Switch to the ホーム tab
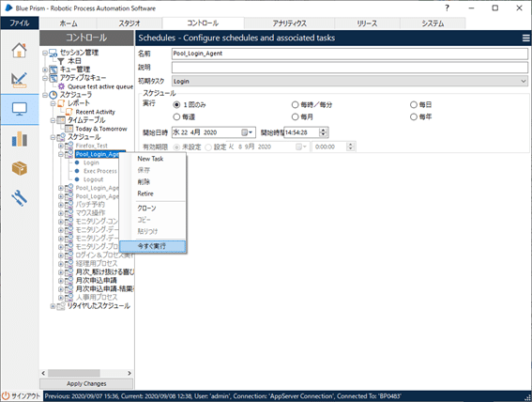This screenshot has height=402, width=532. coord(68,23)
